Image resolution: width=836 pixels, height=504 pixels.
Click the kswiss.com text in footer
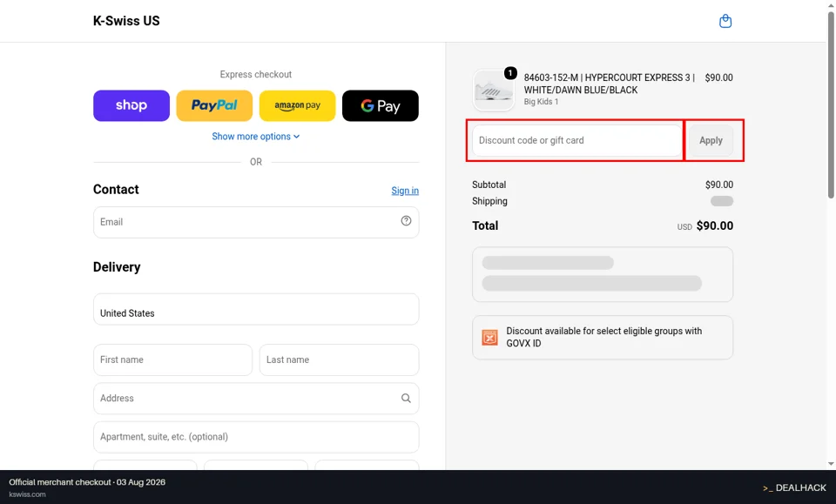[x=27, y=494]
